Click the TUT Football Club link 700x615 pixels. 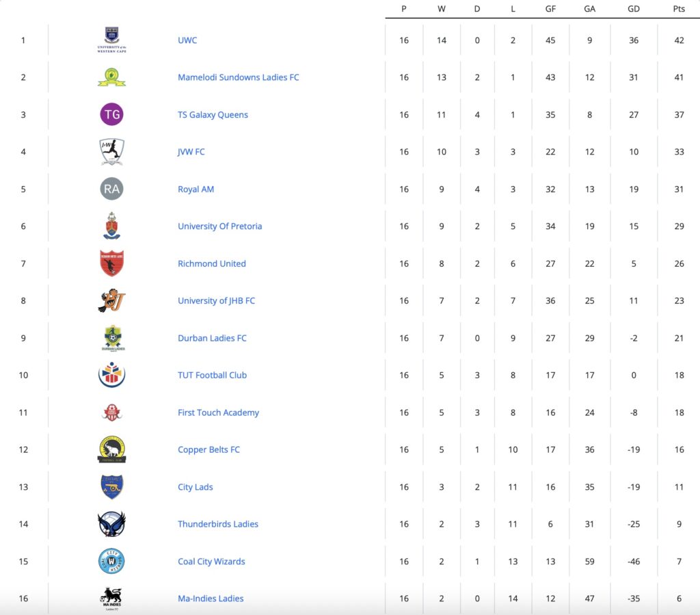pyautogui.click(x=212, y=376)
